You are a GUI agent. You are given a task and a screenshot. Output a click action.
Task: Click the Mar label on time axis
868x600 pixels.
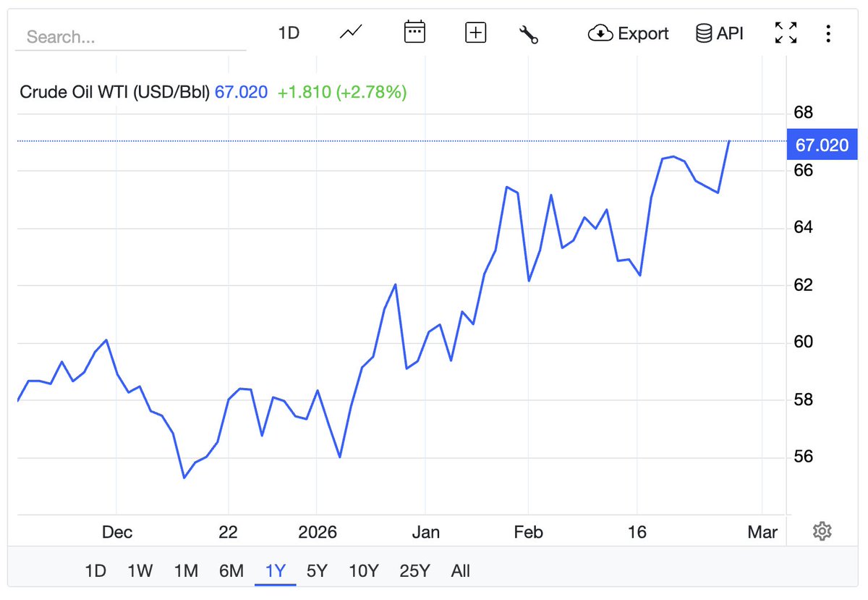[762, 533]
